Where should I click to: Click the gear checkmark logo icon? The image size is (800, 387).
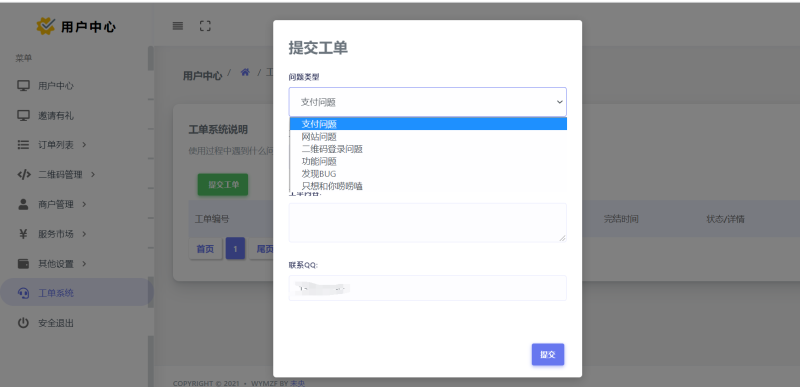coord(45,26)
